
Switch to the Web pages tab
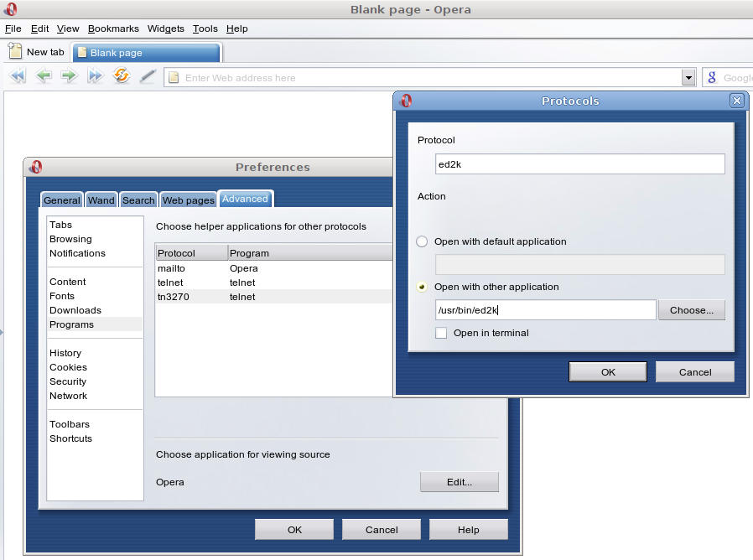[x=188, y=200]
